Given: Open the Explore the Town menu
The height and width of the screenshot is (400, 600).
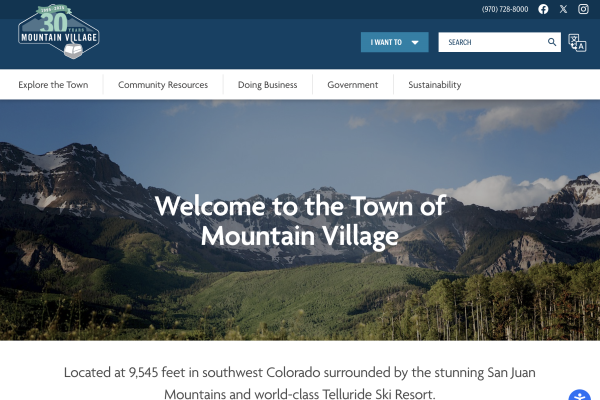Looking at the screenshot, I should point(53,85).
